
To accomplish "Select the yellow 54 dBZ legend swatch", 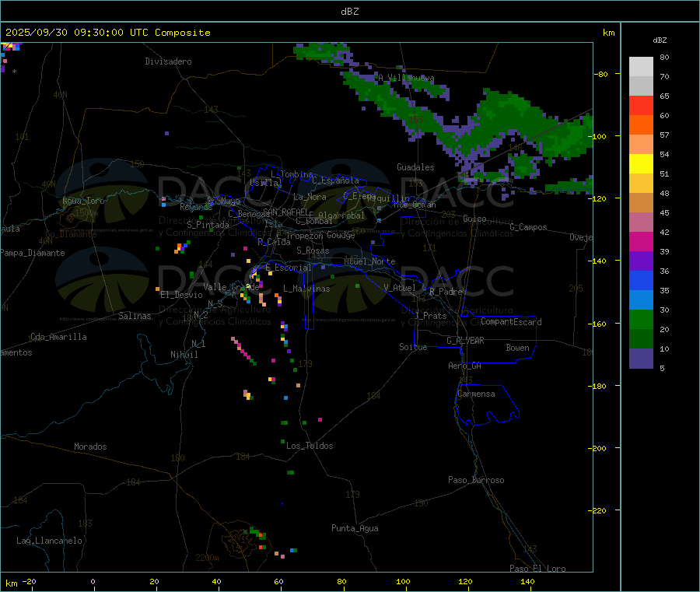I will [641, 164].
